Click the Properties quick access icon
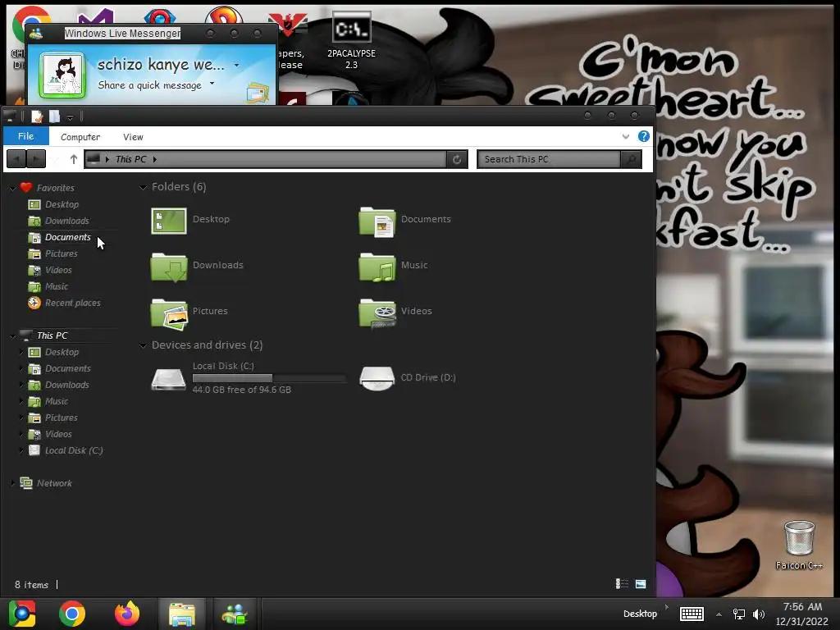Image resolution: width=840 pixels, height=630 pixels. [x=37, y=116]
